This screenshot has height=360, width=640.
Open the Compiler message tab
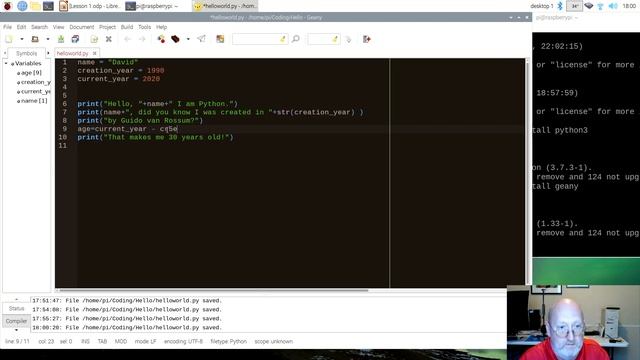16,321
